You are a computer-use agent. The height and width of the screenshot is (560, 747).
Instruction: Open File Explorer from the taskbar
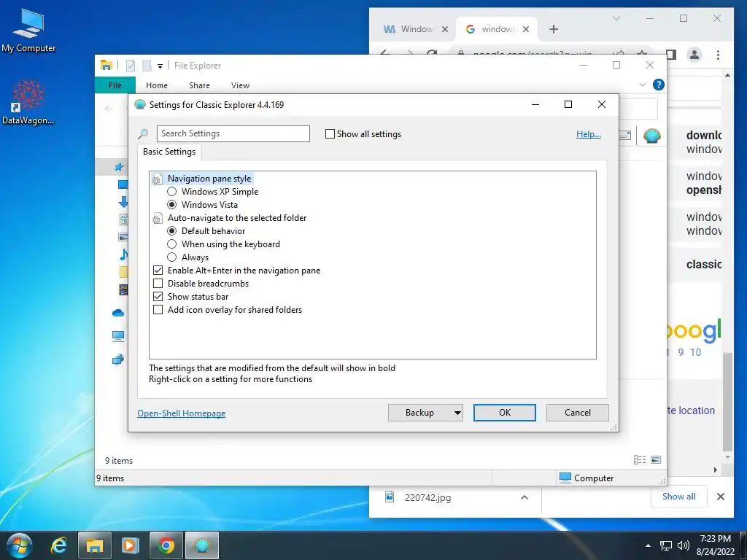(94, 545)
